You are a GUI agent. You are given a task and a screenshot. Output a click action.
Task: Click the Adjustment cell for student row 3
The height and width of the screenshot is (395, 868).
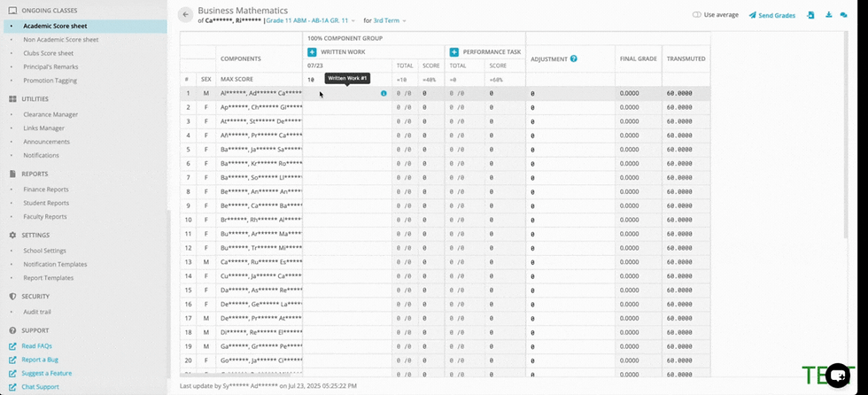(x=570, y=121)
